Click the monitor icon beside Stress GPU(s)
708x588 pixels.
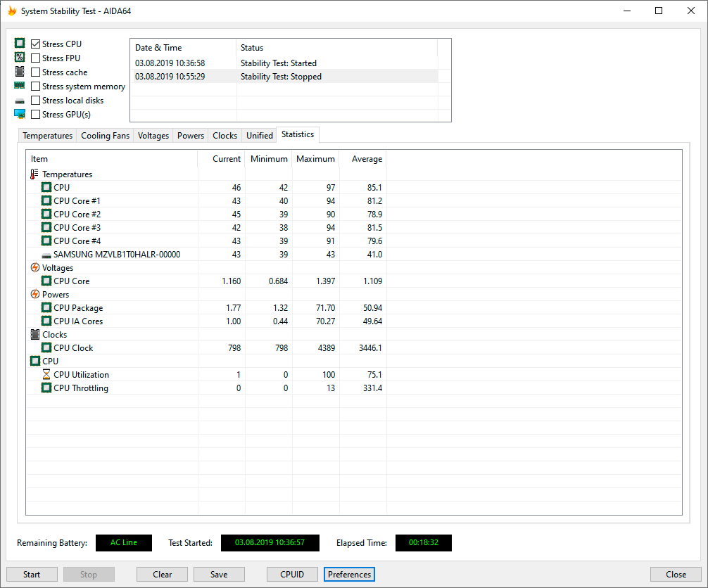(20, 114)
